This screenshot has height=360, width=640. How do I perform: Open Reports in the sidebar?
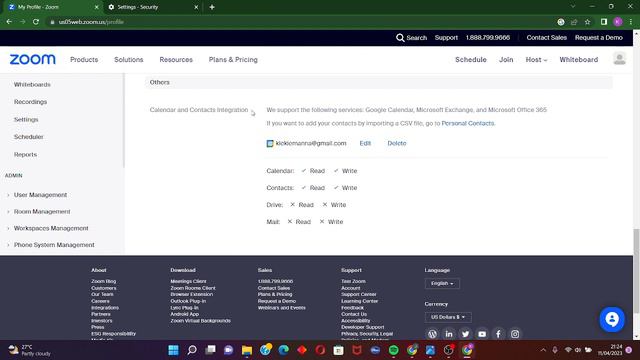pyautogui.click(x=25, y=155)
